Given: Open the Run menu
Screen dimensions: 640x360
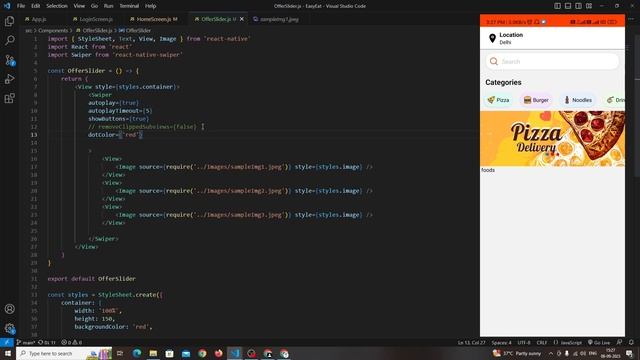Looking at the screenshot, I should [109, 6].
